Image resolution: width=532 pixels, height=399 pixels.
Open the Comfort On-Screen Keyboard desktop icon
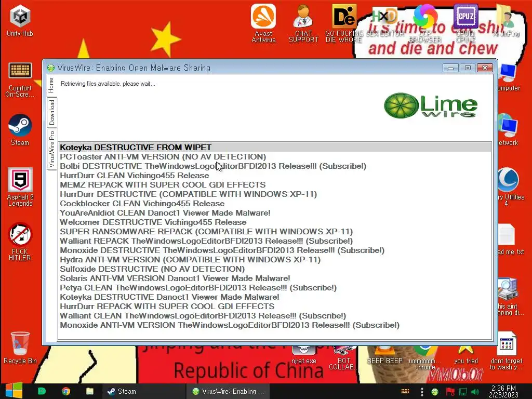click(x=20, y=79)
